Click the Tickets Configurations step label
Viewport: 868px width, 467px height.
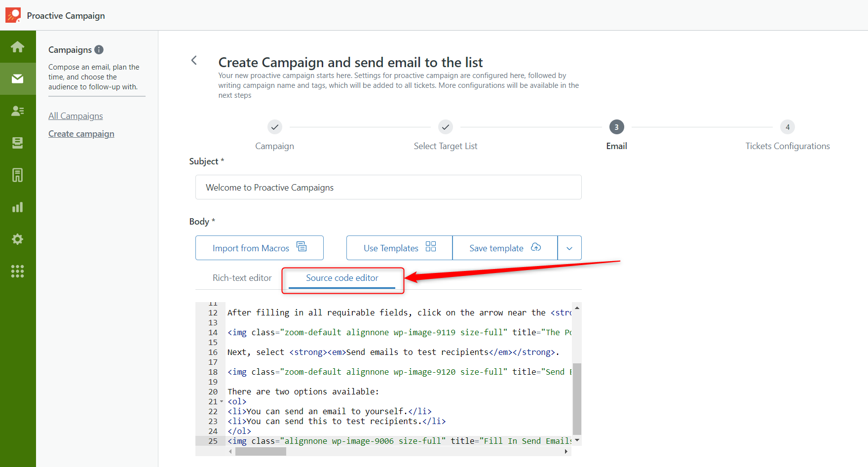(x=788, y=146)
